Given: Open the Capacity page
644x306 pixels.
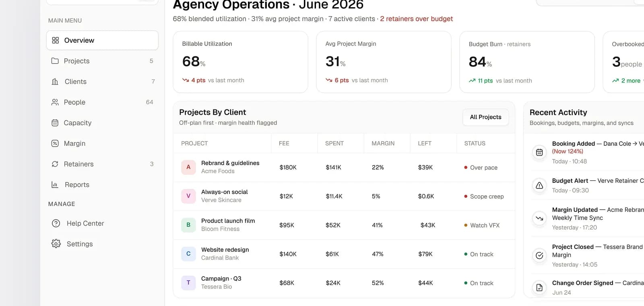Looking at the screenshot, I should (102, 123).
